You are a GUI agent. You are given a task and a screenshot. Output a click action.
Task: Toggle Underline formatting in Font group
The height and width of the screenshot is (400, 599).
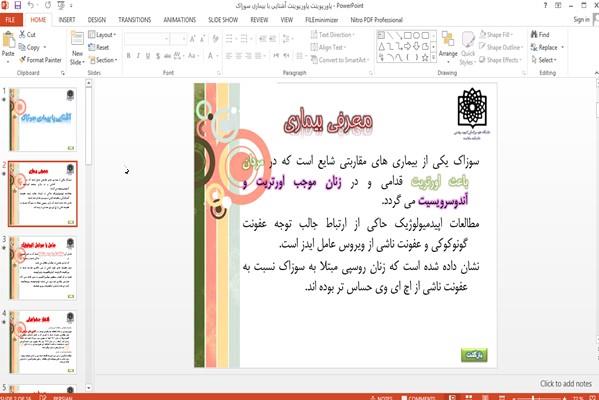pos(148,56)
